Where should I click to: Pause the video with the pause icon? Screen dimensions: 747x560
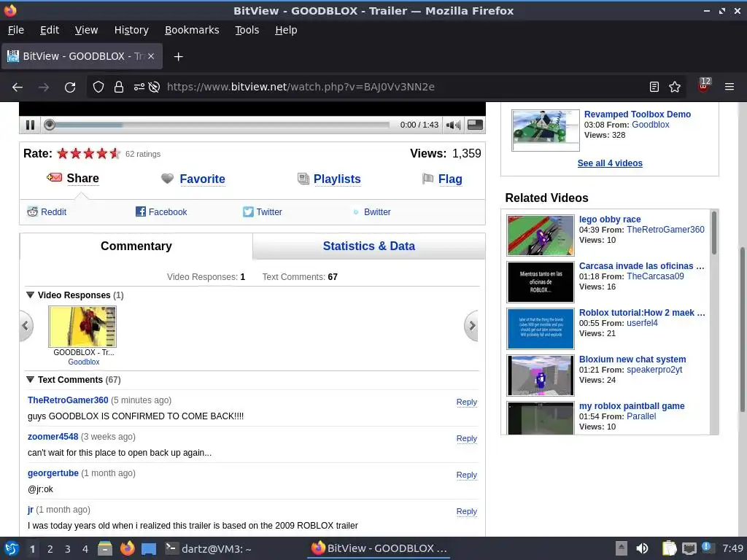point(30,125)
